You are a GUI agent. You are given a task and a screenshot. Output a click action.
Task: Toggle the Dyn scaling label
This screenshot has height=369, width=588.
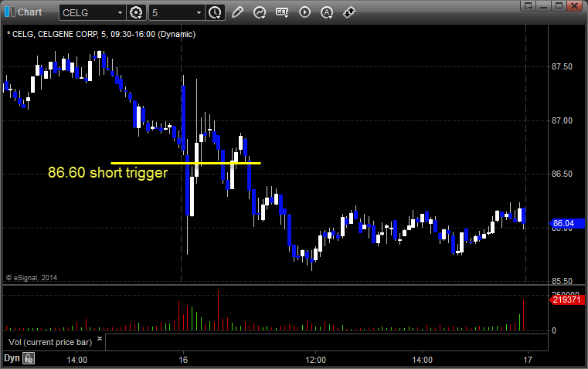tap(12, 358)
